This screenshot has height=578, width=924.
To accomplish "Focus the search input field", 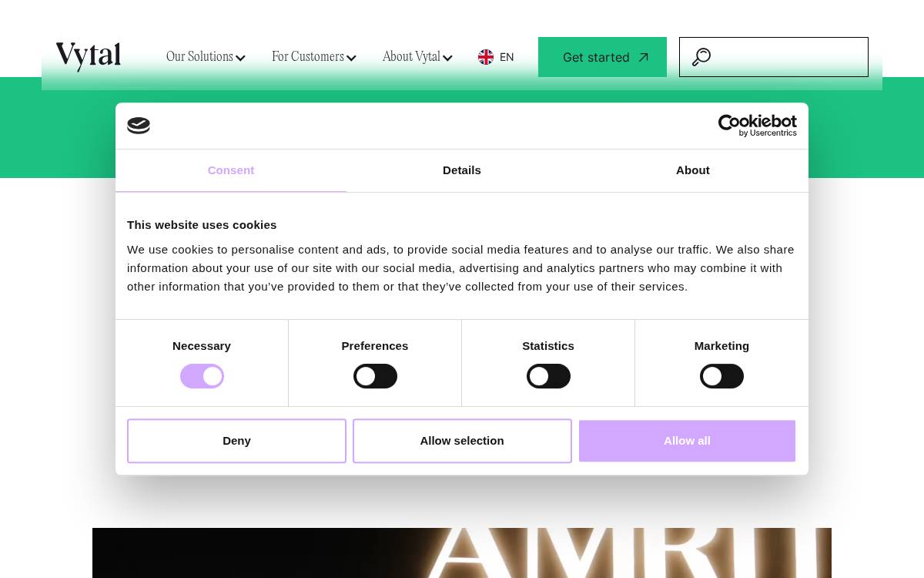I will pyautogui.click(x=774, y=57).
